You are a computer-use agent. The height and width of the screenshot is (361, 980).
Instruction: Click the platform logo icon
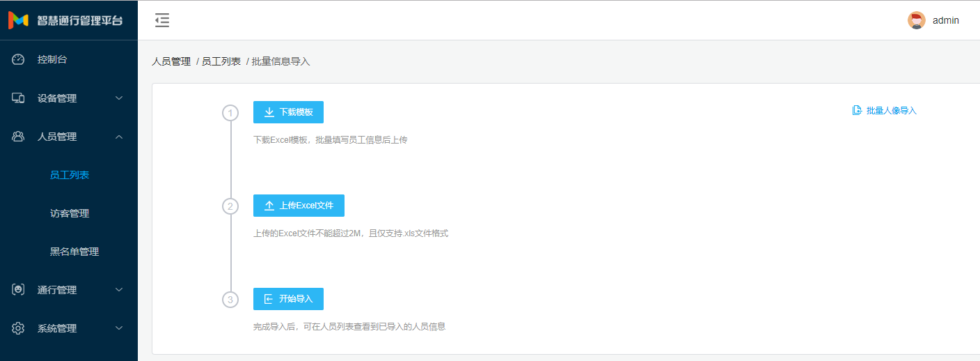[18, 20]
